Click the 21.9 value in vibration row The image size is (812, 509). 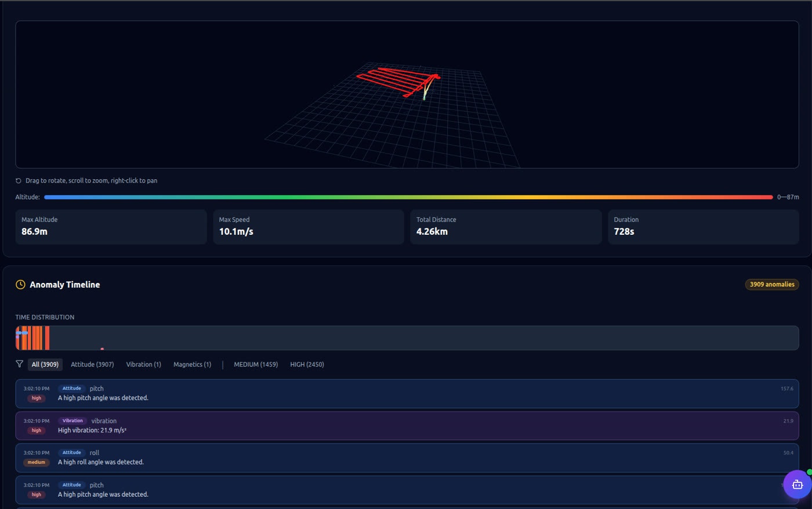click(x=788, y=421)
